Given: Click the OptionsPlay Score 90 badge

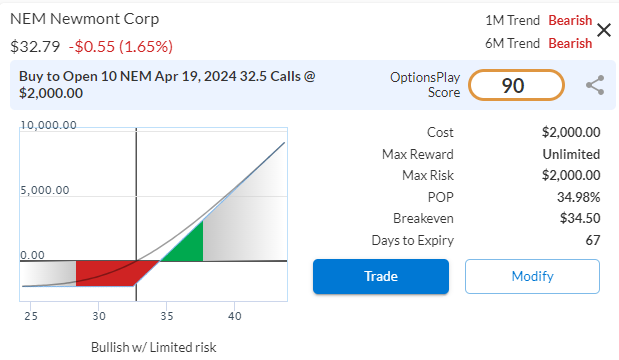Looking at the screenshot, I should [x=516, y=85].
